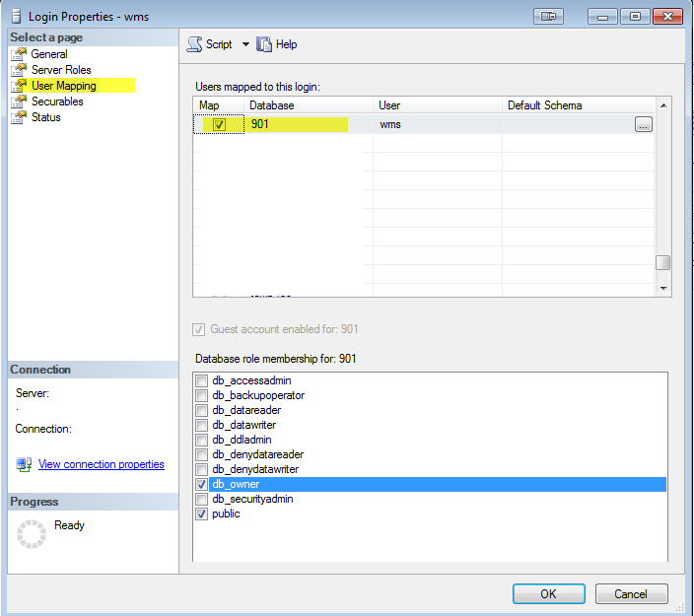This screenshot has height=616, width=694.
Task: Click the Server Roles page icon
Action: [18, 70]
